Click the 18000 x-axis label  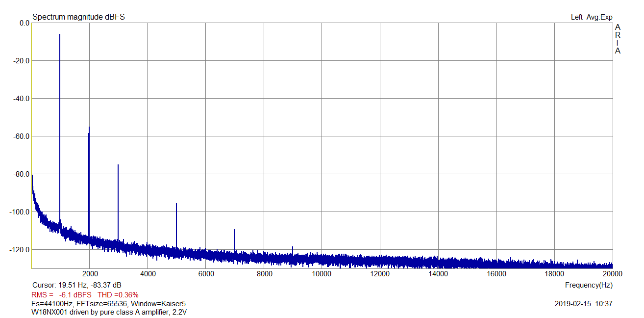click(x=554, y=274)
